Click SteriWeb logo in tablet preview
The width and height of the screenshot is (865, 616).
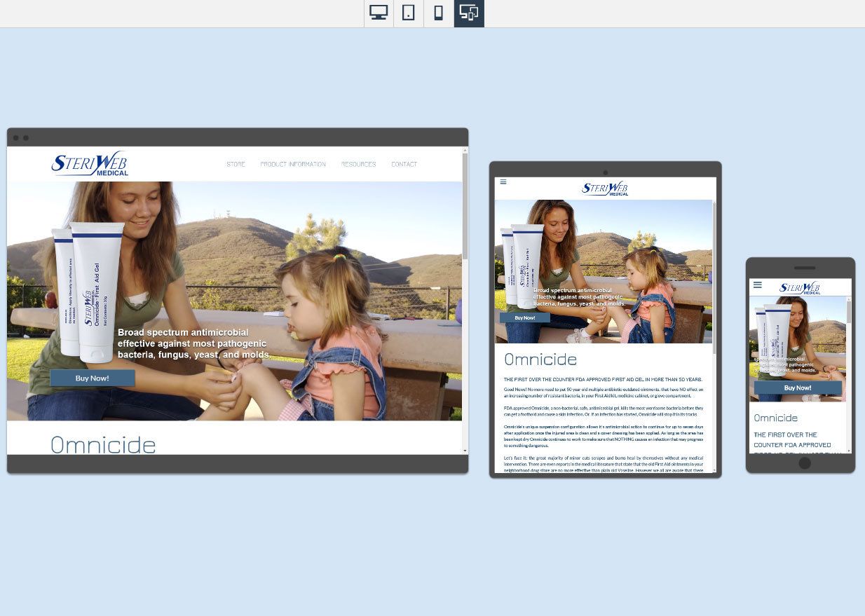pos(605,189)
